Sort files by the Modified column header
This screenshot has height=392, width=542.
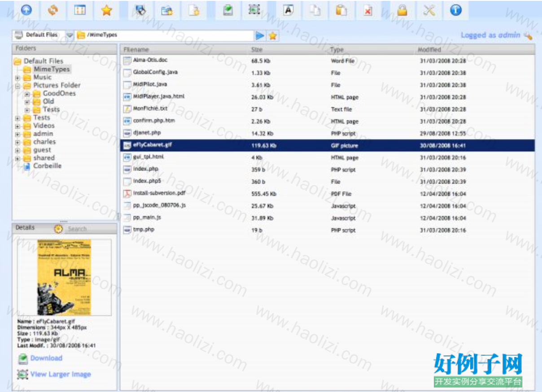pos(429,49)
